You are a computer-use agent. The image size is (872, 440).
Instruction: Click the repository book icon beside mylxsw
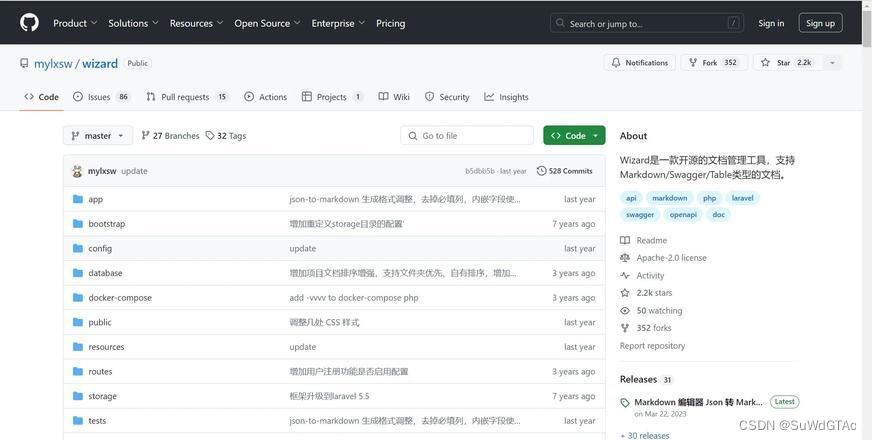click(24, 63)
